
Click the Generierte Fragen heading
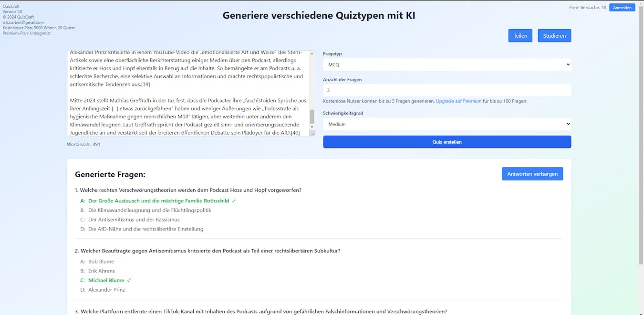pos(110,175)
